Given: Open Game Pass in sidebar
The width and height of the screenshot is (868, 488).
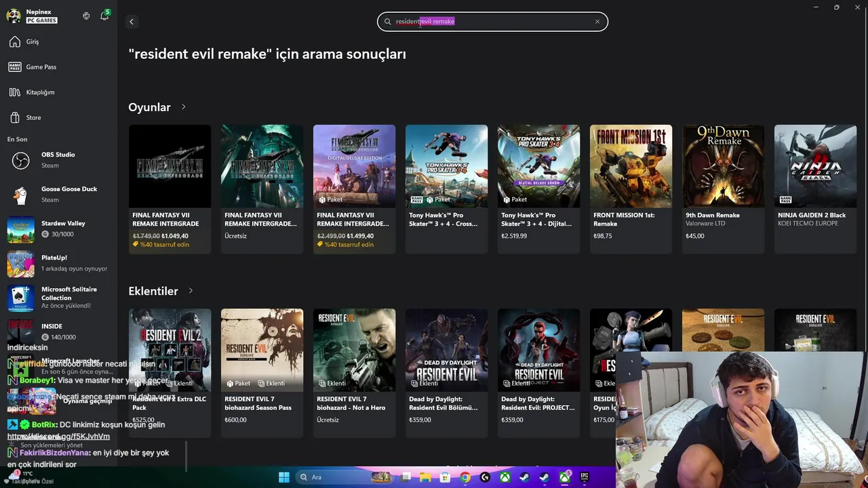Looking at the screenshot, I should pos(58,67).
